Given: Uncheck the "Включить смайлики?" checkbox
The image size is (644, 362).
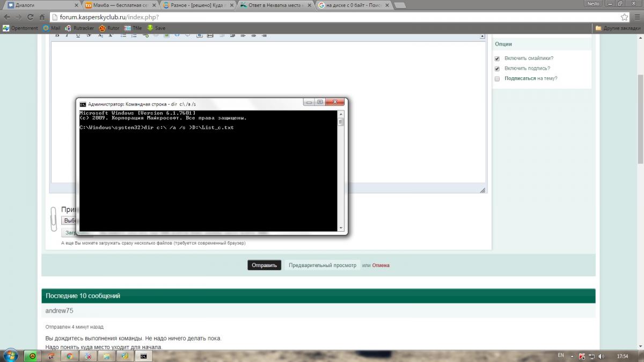Looking at the screenshot, I should point(497,58).
